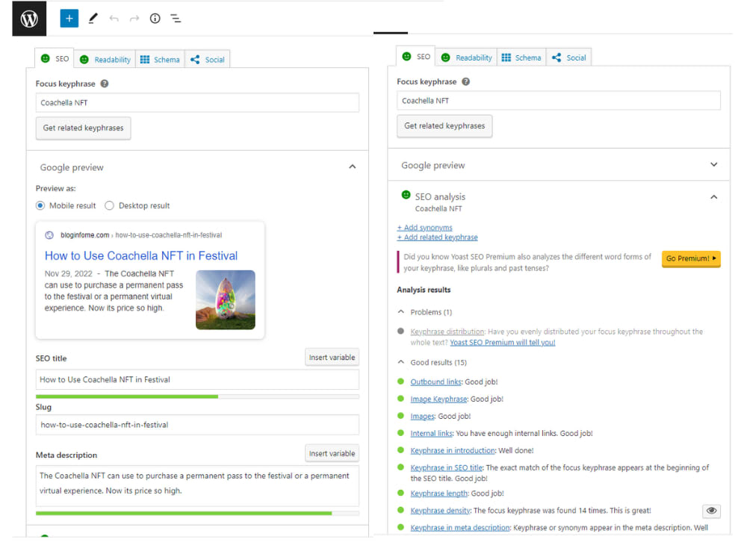747x560 pixels.
Task: Click the Focus keyphrase field in left panel
Action: pos(197,103)
